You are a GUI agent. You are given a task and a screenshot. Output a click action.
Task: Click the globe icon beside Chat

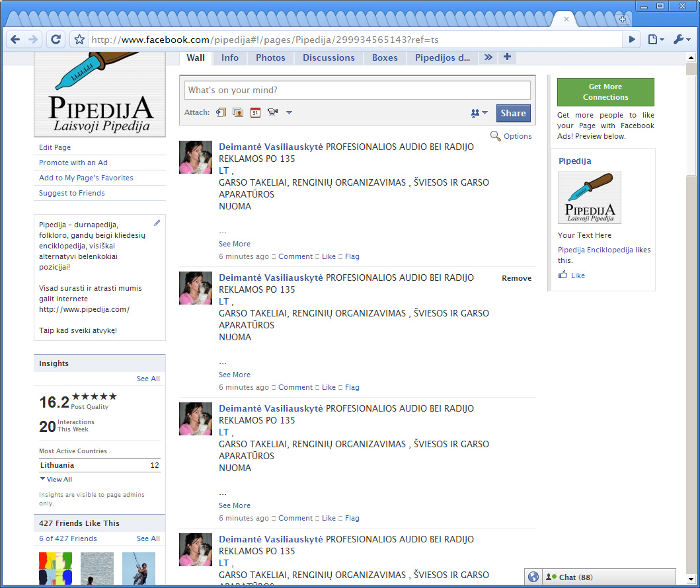click(x=533, y=577)
